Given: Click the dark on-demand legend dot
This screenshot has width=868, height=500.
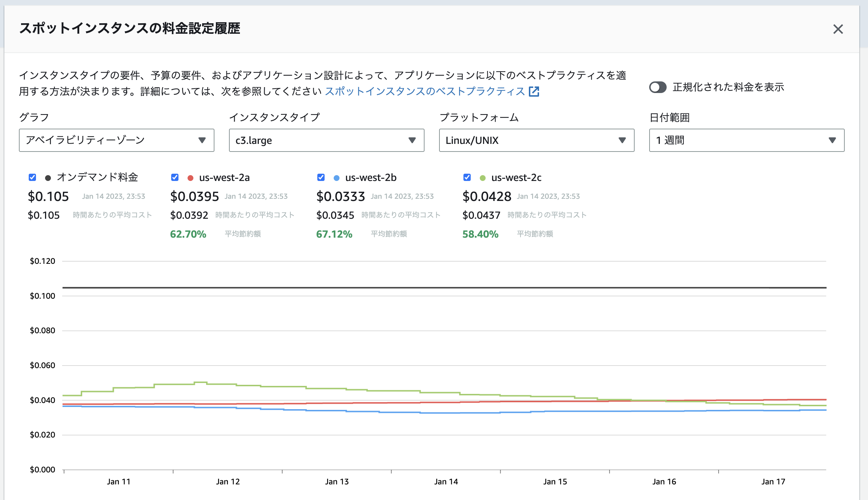Looking at the screenshot, I should click(x=48, y=178).
